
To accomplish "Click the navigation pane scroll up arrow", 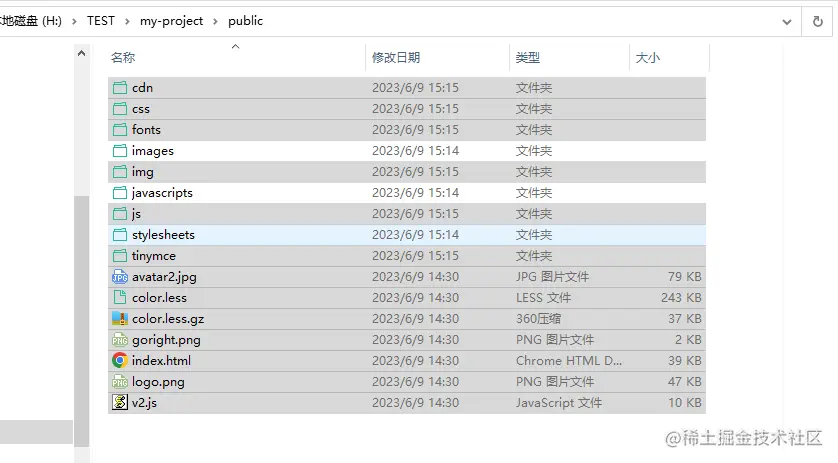I will click(81, 53).
